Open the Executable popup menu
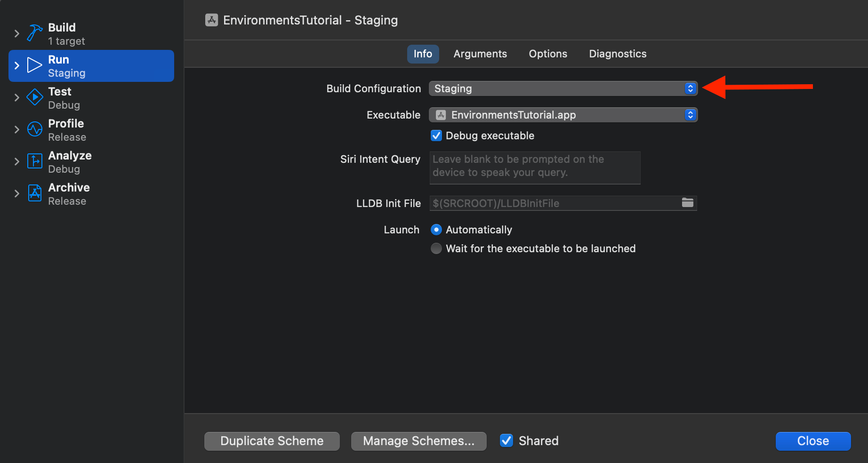The width and height of the screenshot is (868, 463). [x=563, y=115]
